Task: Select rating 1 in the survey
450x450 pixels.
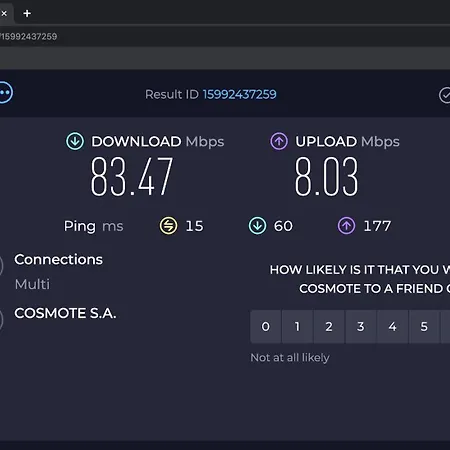Action: pyautogui.click(x=297, y=327)
